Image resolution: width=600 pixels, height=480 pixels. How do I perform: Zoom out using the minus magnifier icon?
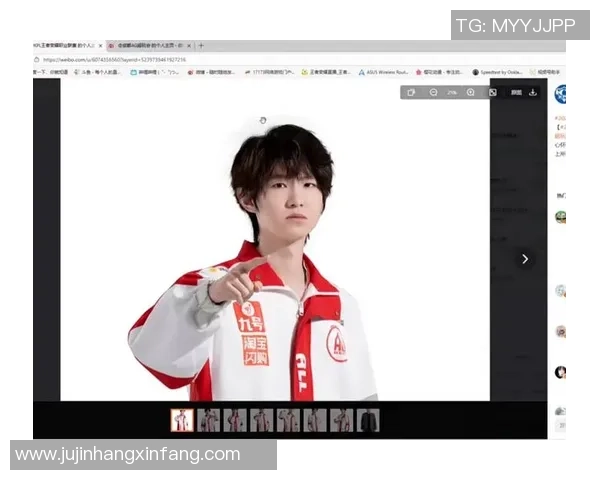[x=433, y=92]
